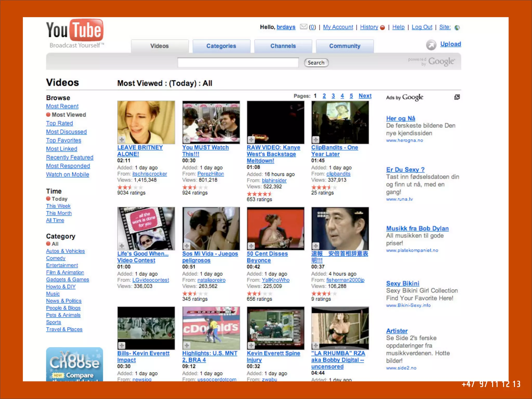Rate ClipBandits video using star rating
Screen dimensions: 532x399
pyautogui.click(x=324, y=187)
